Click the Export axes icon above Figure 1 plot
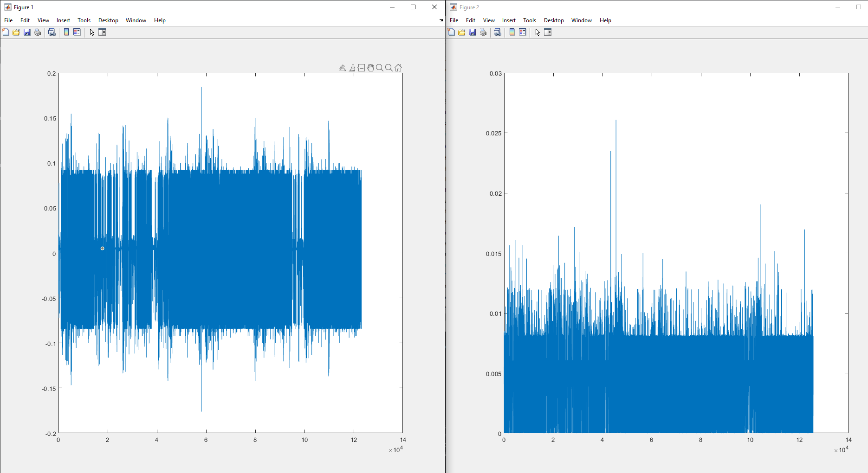 tap(343, 68)
